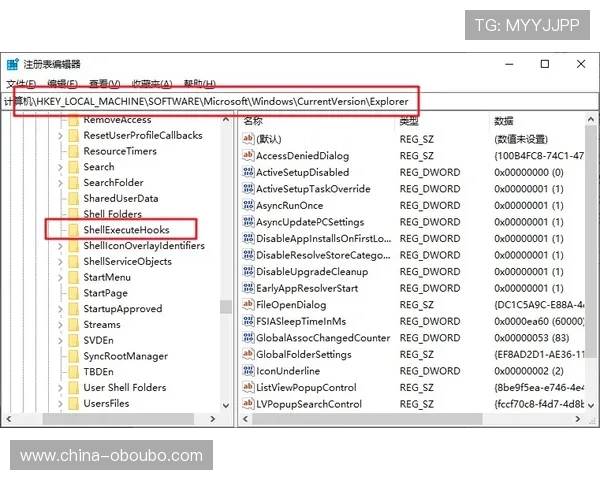Click the DWORD icon beside AsyncRunOnce

tap(248, 205)
